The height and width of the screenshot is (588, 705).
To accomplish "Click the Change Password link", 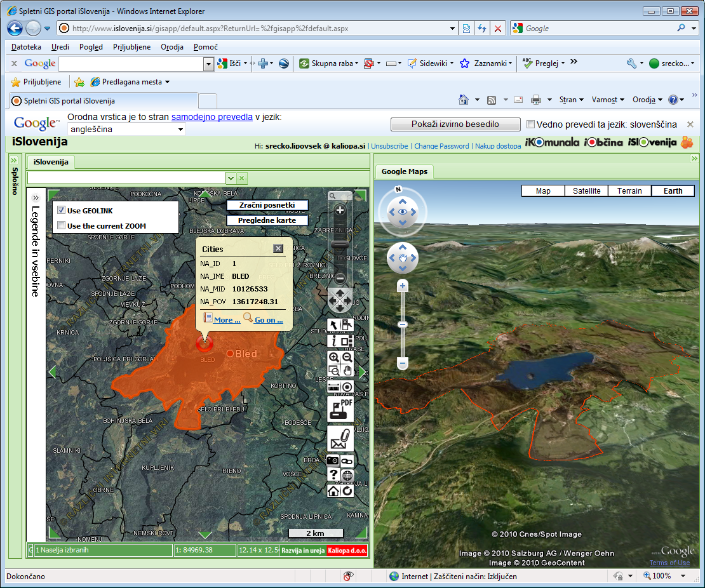I will click(x=441, y=146).
